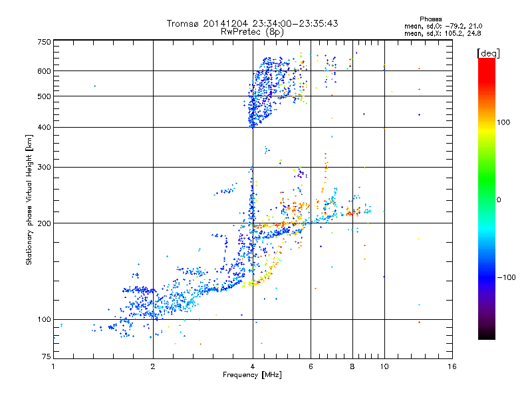The image size is (532, 399).
Task: Click the 'mean, sd,X: 105.2, 24.8' line
Action: point(442,33)
